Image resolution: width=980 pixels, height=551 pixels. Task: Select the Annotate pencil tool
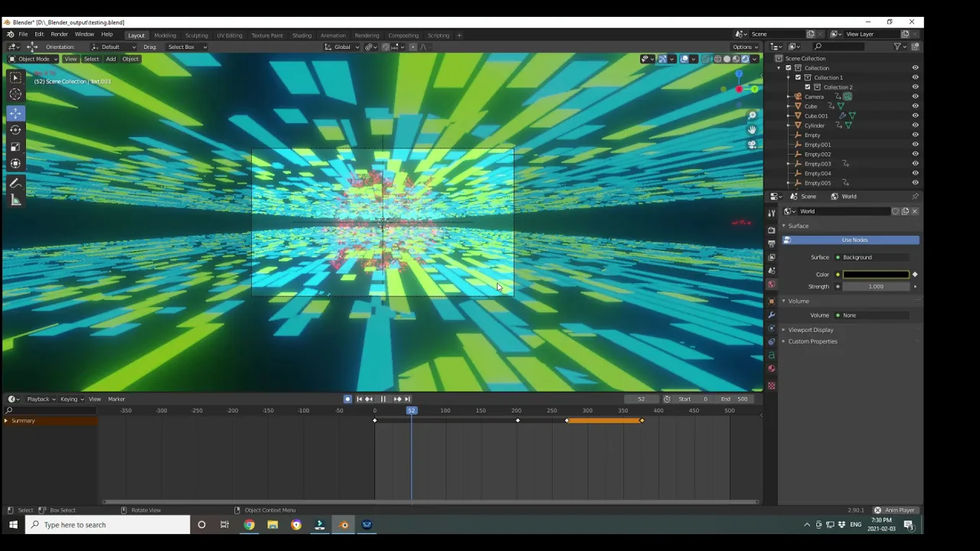tap(15, 184)
